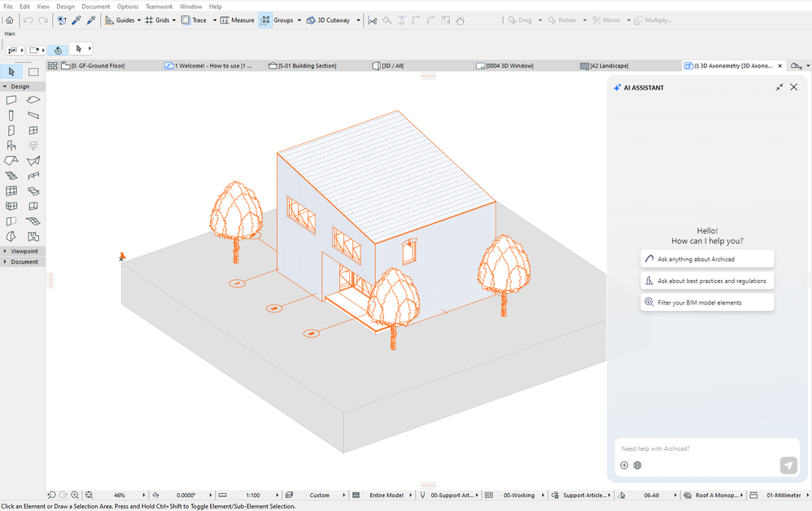The image size is (812, 511).
Task: Select the Wall tool in Design toolbox
Action: tap(11, 100)
